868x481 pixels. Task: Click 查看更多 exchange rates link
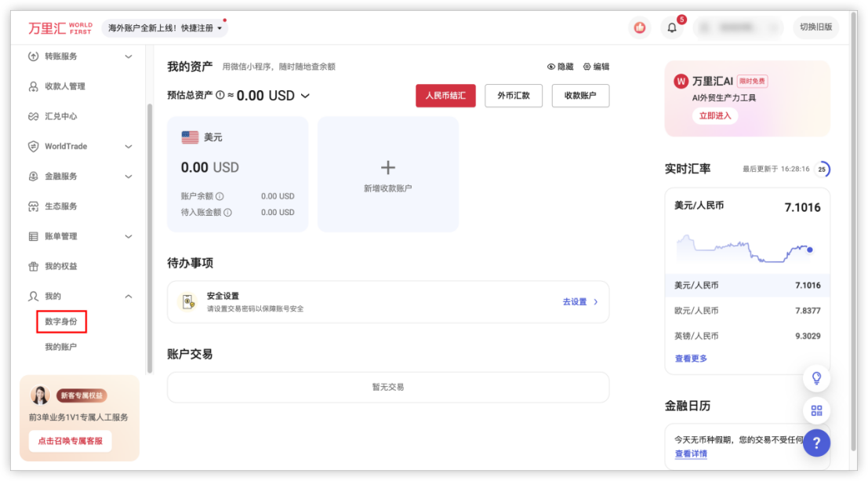point(691,359)
